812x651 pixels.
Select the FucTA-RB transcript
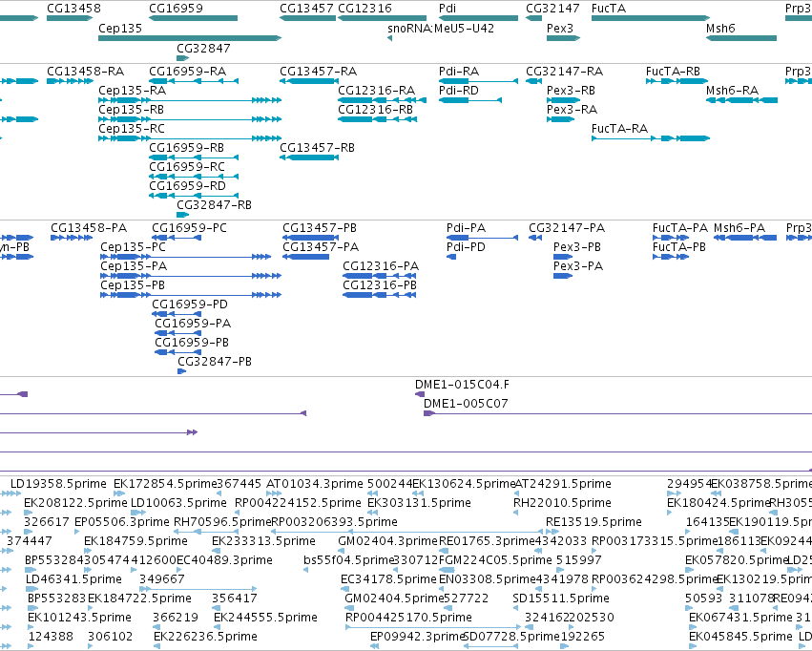(677, 81)
